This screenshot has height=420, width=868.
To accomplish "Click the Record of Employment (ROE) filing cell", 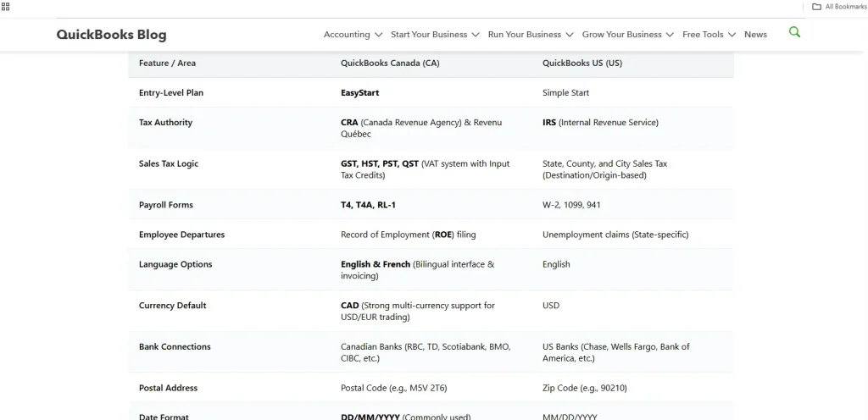I will pyautogui.click(x=408, y=235).
